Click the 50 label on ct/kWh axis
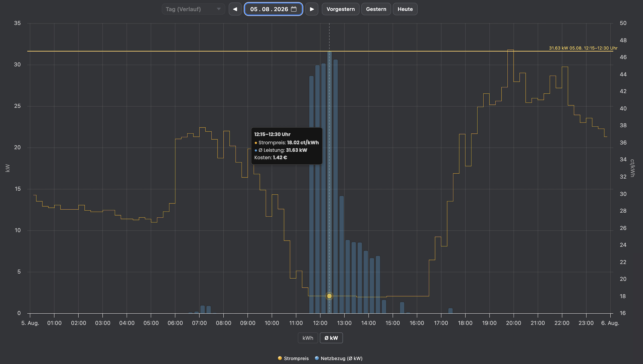643x364 pixels. coord(623,23)
